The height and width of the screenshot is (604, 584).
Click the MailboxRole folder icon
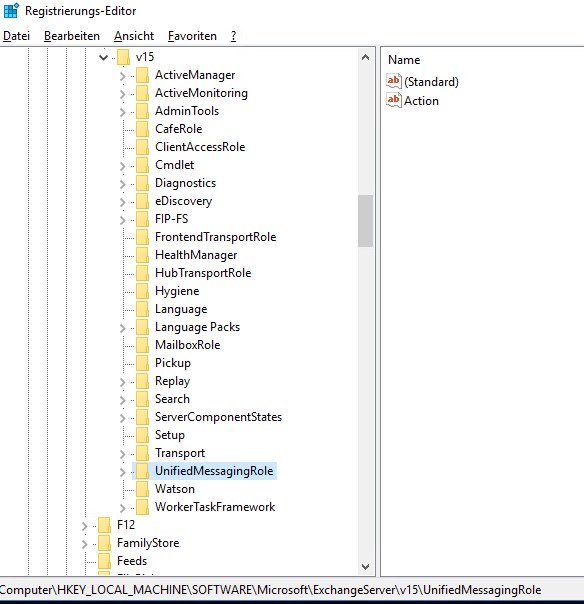point(143,345)
